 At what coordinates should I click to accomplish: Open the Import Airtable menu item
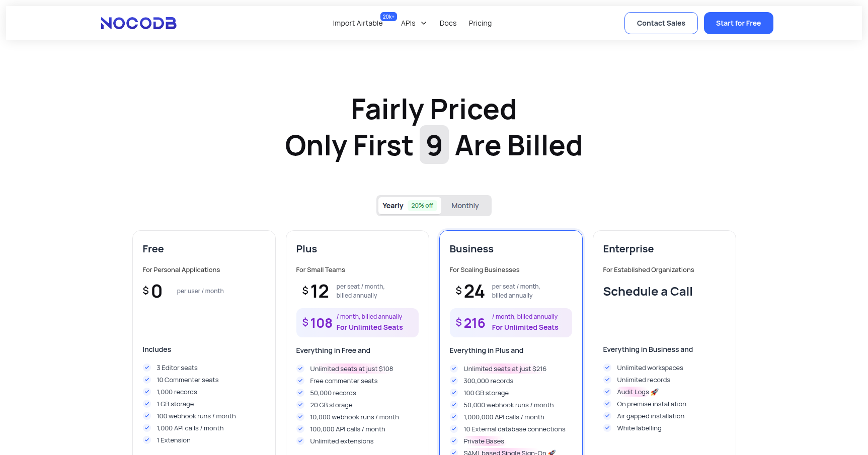pyautogui.click(x=357, y=23)
